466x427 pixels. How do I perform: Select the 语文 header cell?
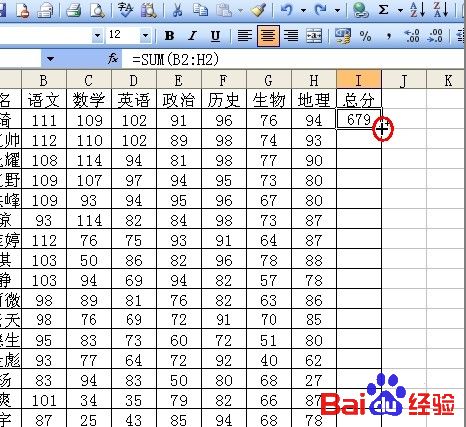pyautogui.click(x=44, y=99)
